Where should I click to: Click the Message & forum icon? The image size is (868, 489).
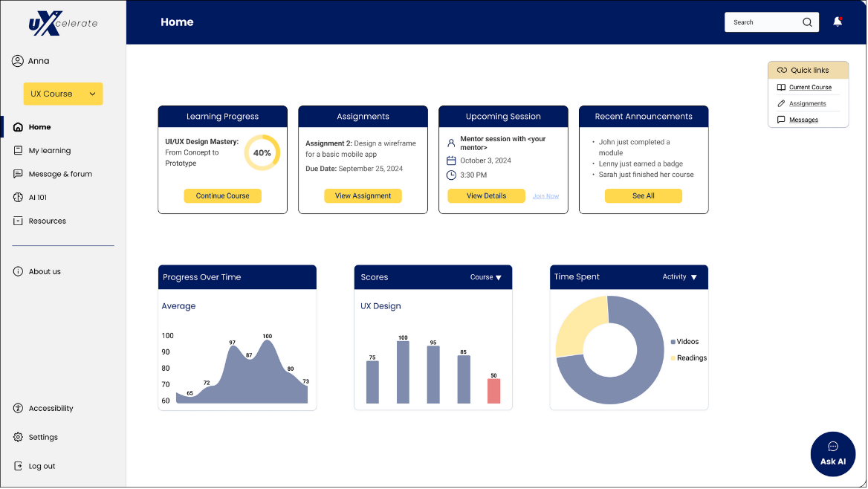point(17,173)
